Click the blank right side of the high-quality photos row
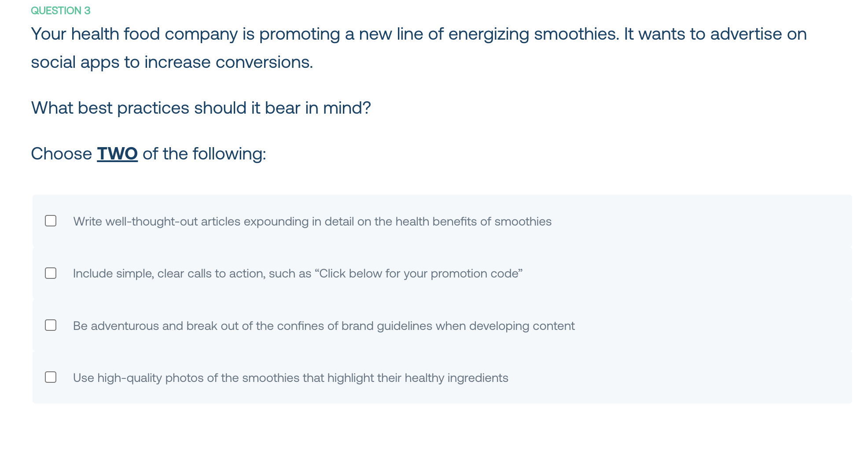Image resolution: width=868 pixels, height=459 pixels. 680,378
